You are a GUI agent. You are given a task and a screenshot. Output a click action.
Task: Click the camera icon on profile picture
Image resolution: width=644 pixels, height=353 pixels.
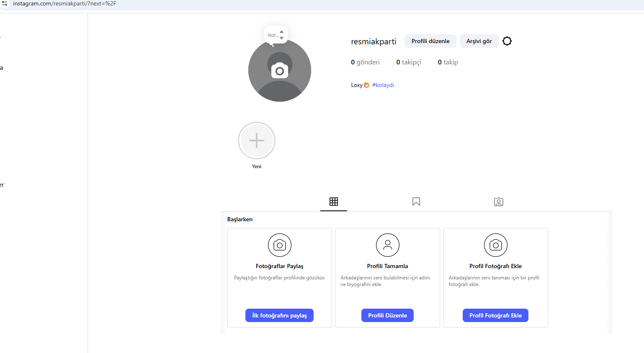tap(280, 71)
